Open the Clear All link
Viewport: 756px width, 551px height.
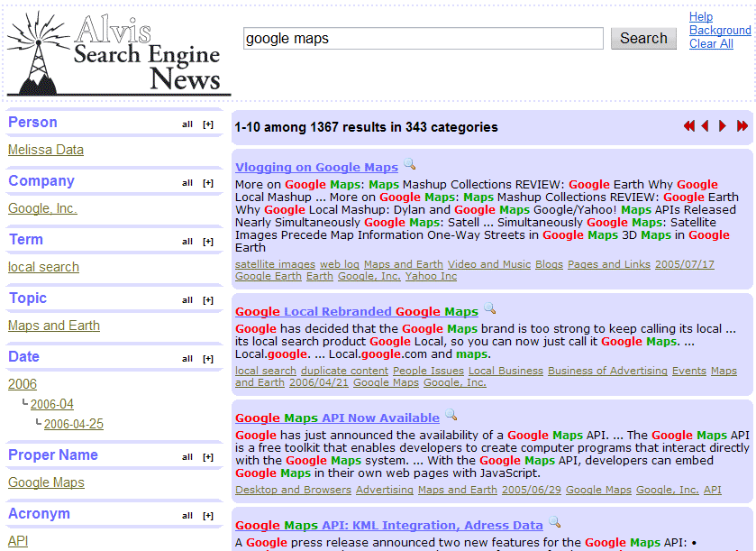click(x=711, y=43)
